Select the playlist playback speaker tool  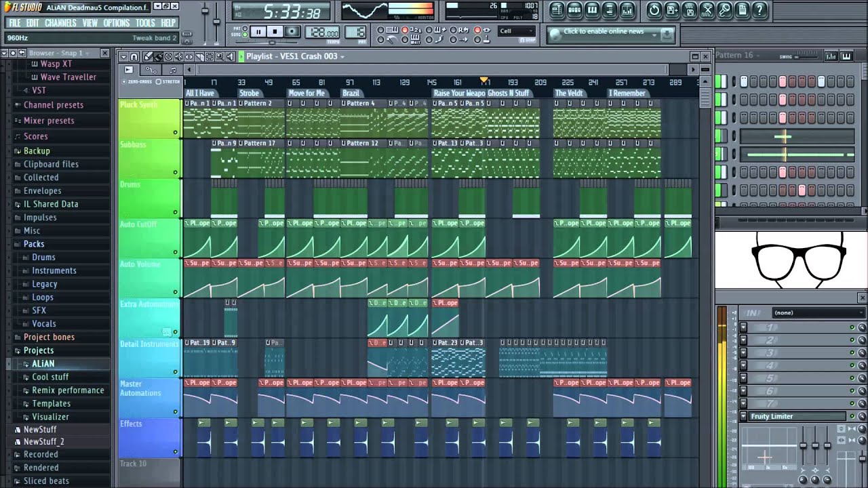pyautogui.click(x=231, y=56)
